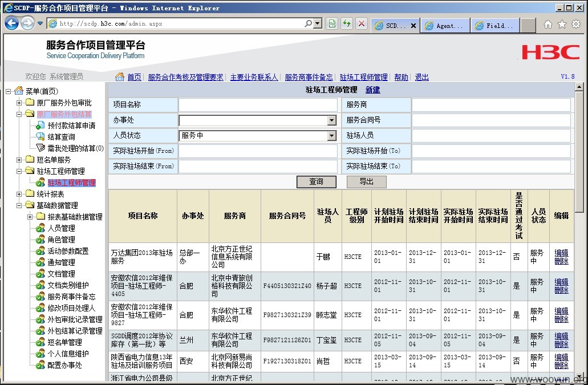
Task: Collapse the 驻场工程师管理 folder node
Action: coord(19,171)
